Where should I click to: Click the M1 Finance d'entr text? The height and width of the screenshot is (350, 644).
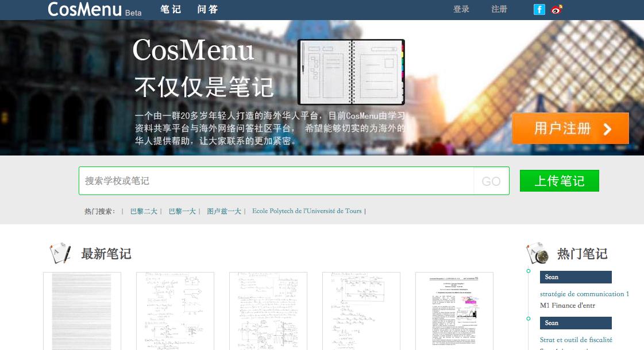click(x=567, y=305)
